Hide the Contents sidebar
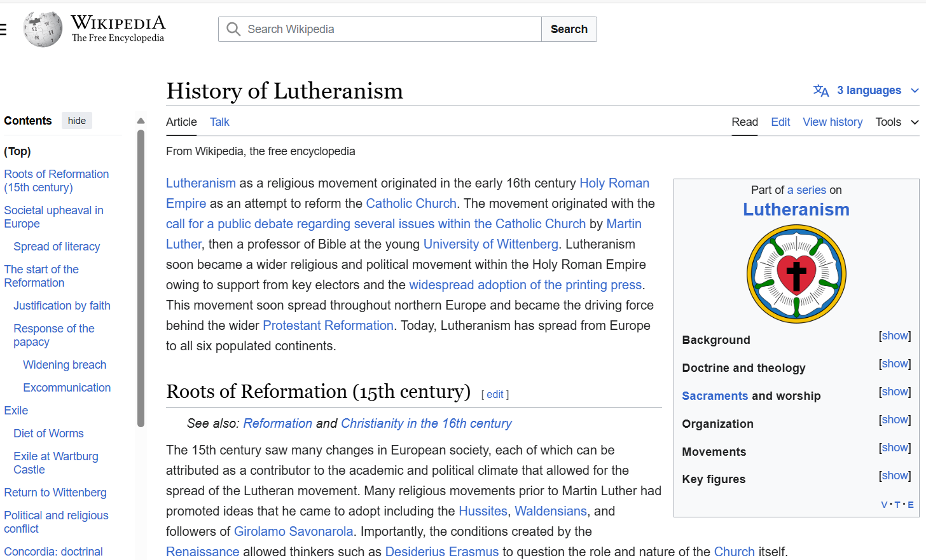 tap(77, 121)
